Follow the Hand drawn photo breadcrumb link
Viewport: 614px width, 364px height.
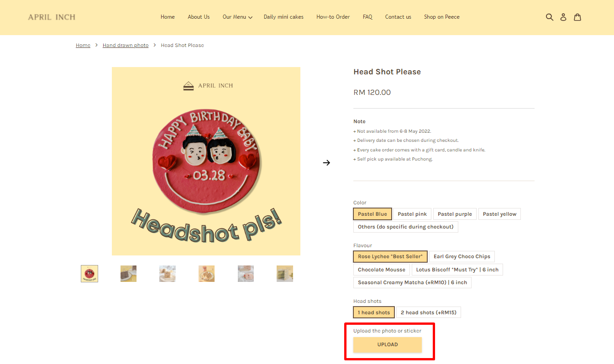[126, 45]
